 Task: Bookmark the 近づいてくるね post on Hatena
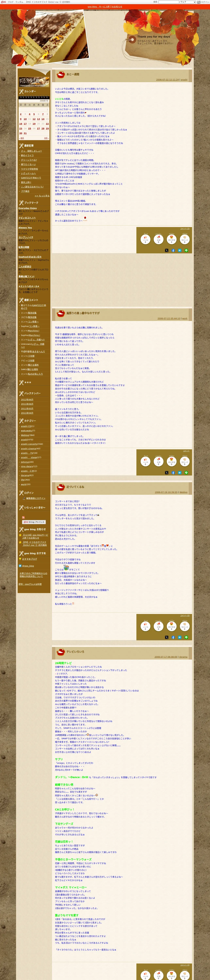pos(180,637)
